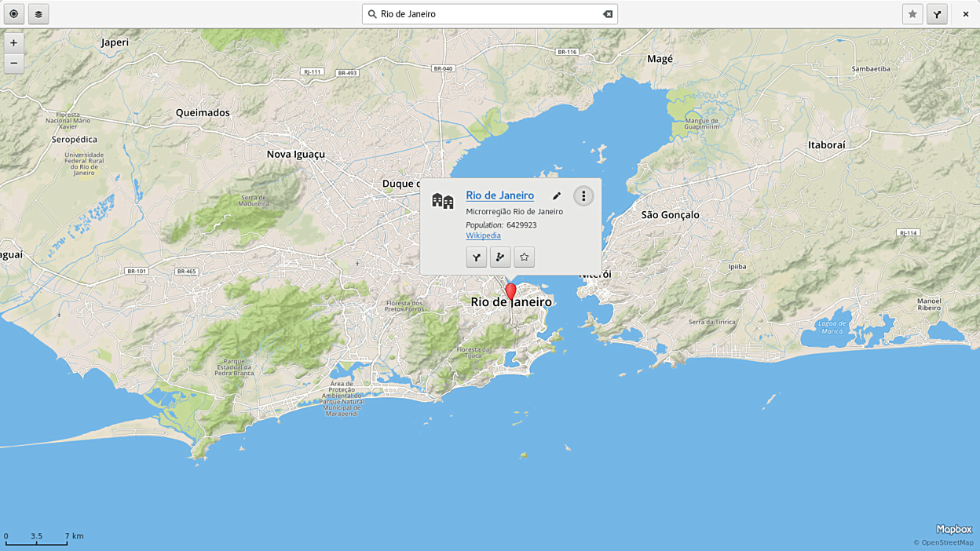Viewport: 980px width, 551px height.
Task: Open the Wikipedia link in the popup
Action: [483, 235]
